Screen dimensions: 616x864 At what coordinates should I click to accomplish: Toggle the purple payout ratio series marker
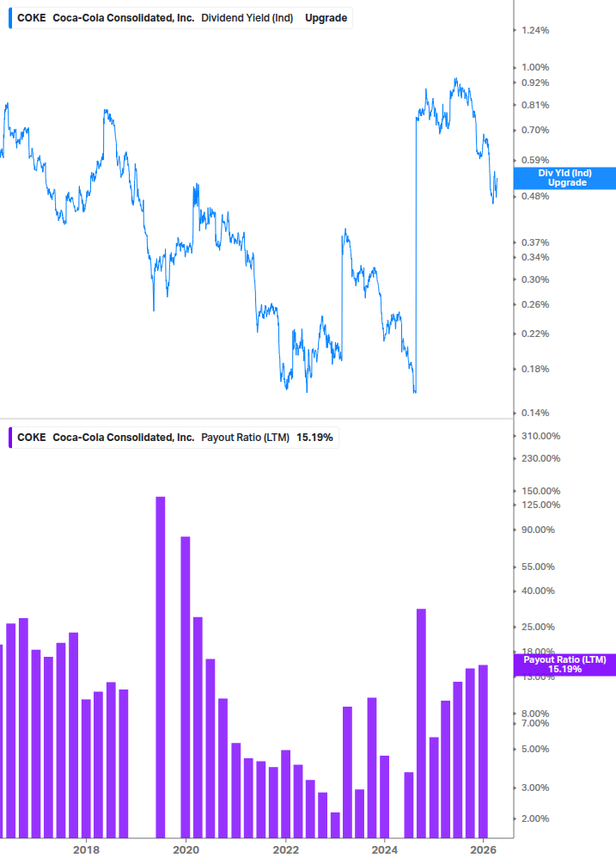(x=9, y=437)
